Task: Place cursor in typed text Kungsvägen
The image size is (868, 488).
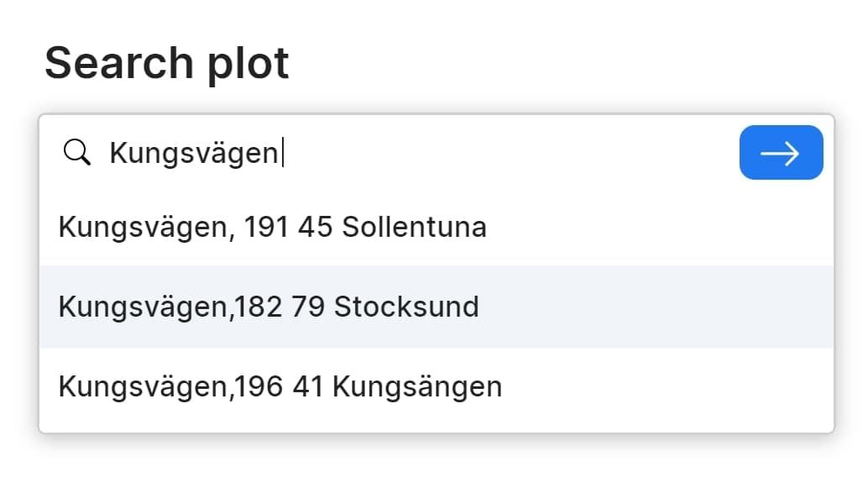Action: (x=193, y=153)
